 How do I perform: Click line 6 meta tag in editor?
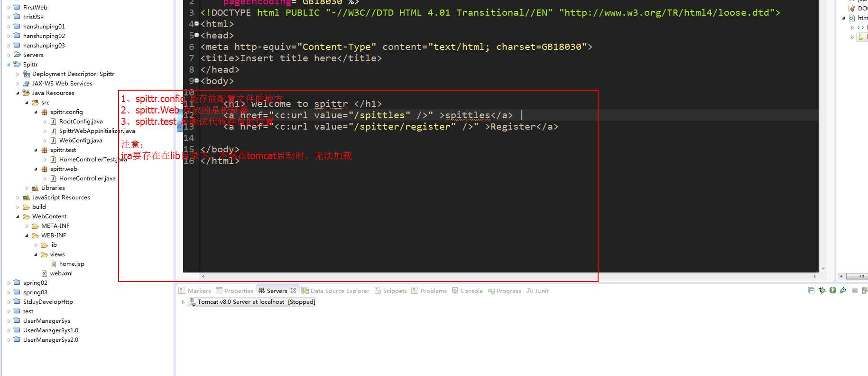pos(396,47)
